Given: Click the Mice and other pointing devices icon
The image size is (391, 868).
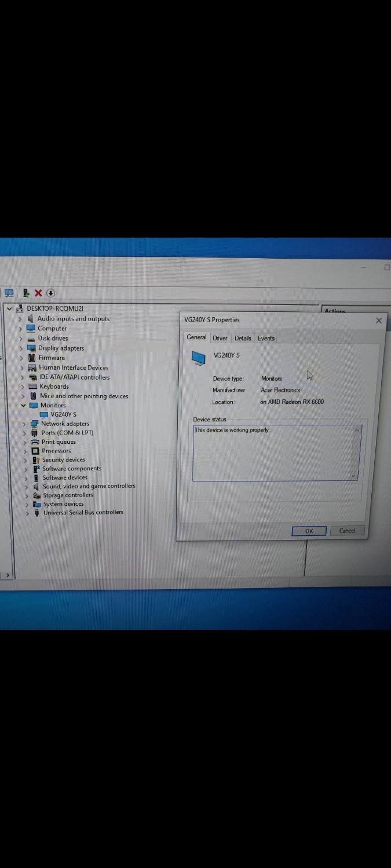Looking at the screenshot, I should click(x=34, y=396).
